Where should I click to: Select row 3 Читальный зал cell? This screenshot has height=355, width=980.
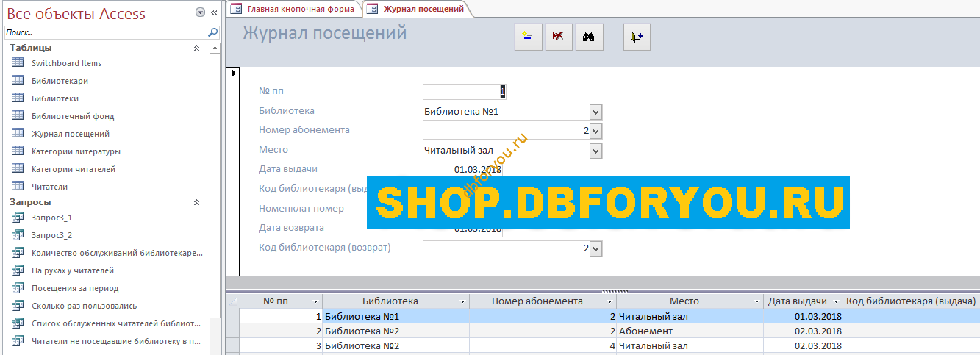click(x=690, y=345)
